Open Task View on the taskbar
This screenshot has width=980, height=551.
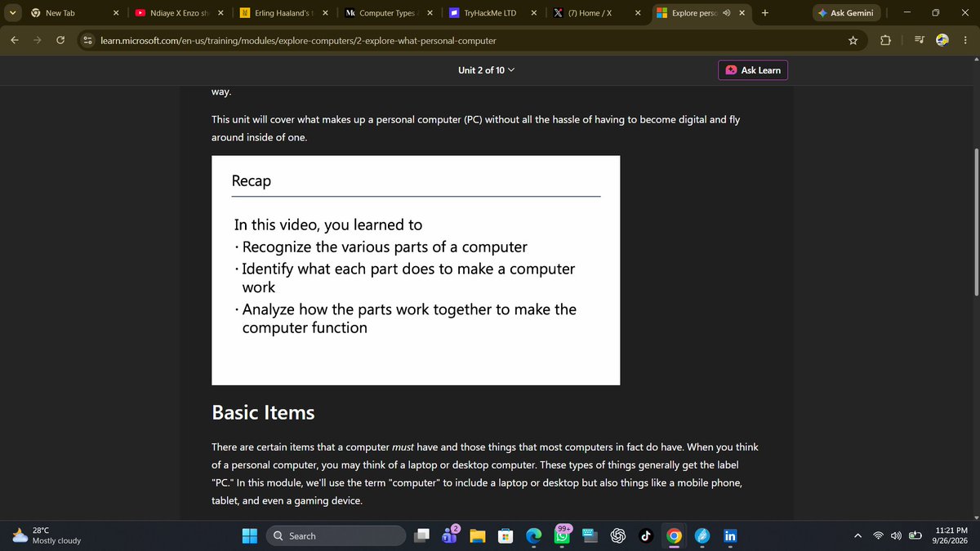coord(421,535)
